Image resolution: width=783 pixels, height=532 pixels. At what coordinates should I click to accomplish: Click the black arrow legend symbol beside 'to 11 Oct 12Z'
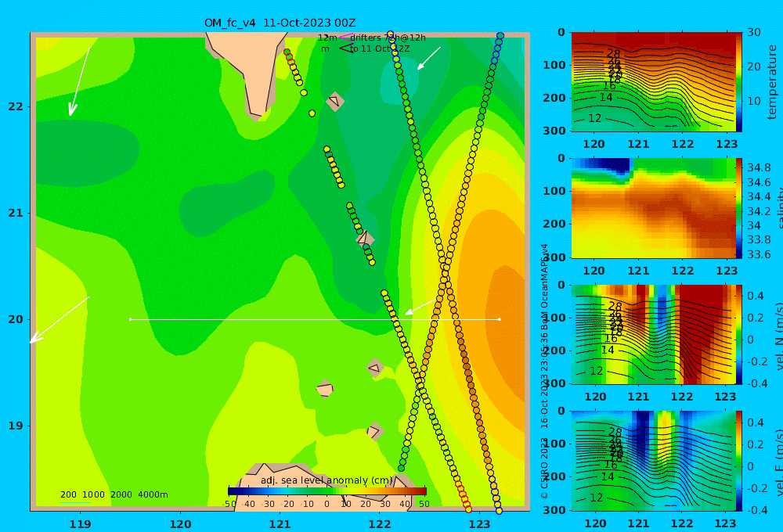click(345, 49)
